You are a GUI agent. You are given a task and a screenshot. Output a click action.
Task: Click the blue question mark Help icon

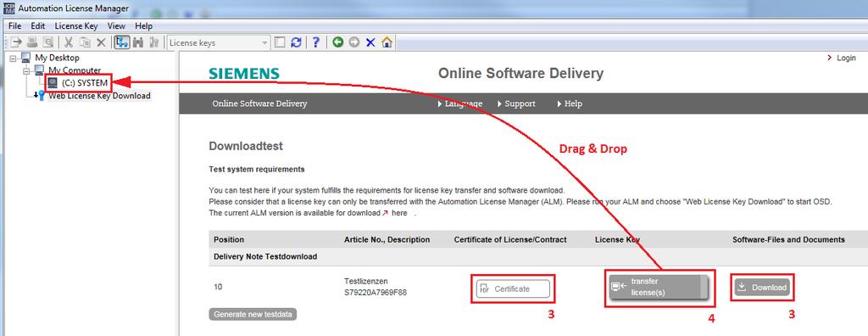pyautogui.click(x=315, y=42)
